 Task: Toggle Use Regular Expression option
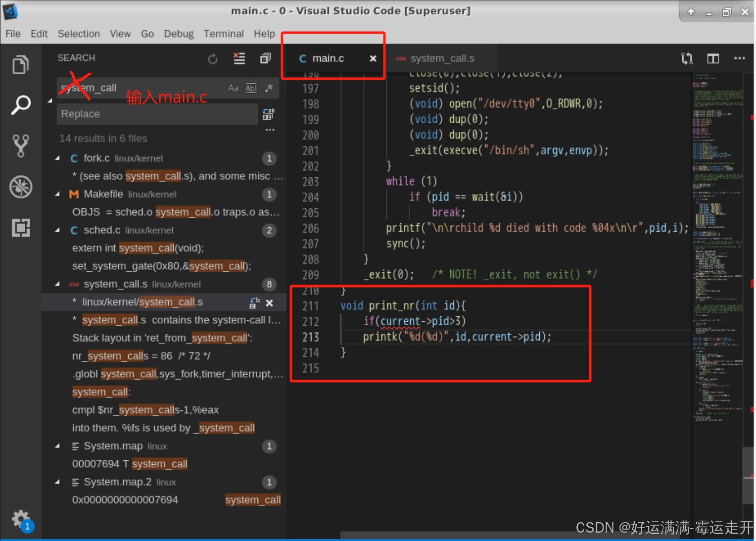click(269, 88)
